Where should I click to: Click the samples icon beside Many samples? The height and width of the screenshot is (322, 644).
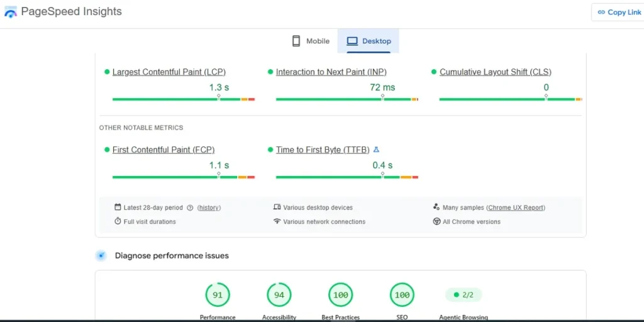click(x=436, y=208)
